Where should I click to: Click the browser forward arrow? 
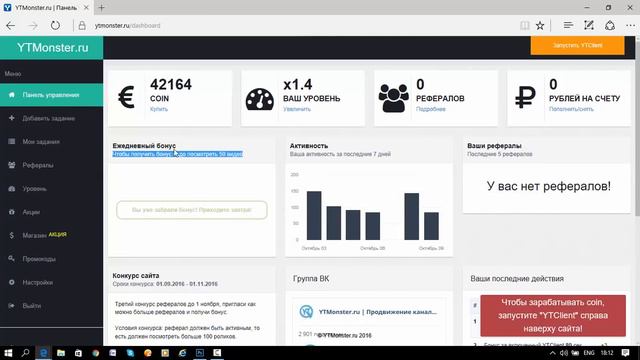33,26
